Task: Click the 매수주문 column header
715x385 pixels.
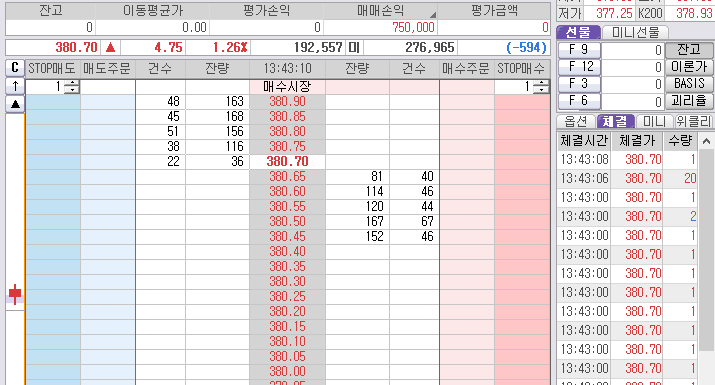Action: click(466, 68)
